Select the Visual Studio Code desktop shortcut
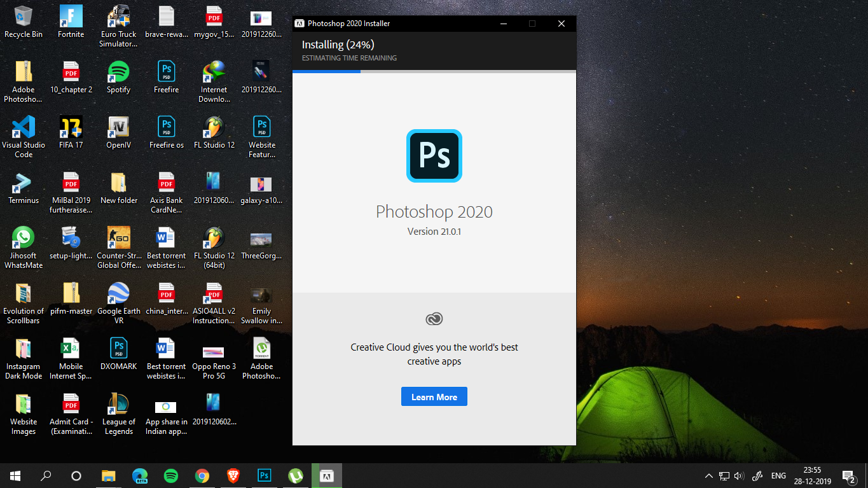 coord(24,137)
